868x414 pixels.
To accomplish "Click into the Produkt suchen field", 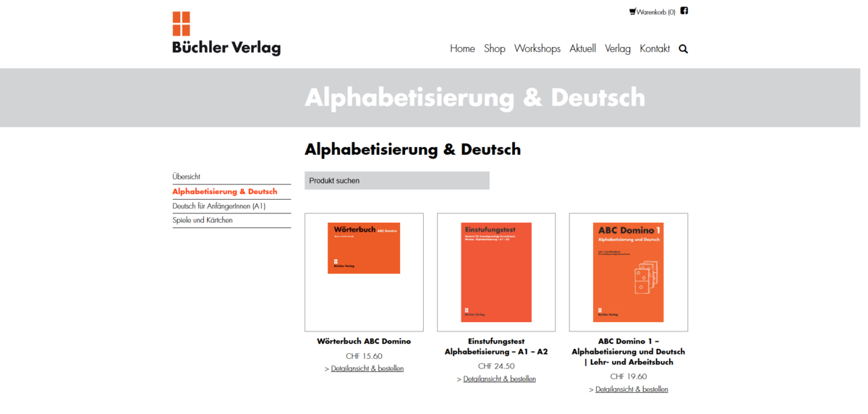I will click(396, 180).
